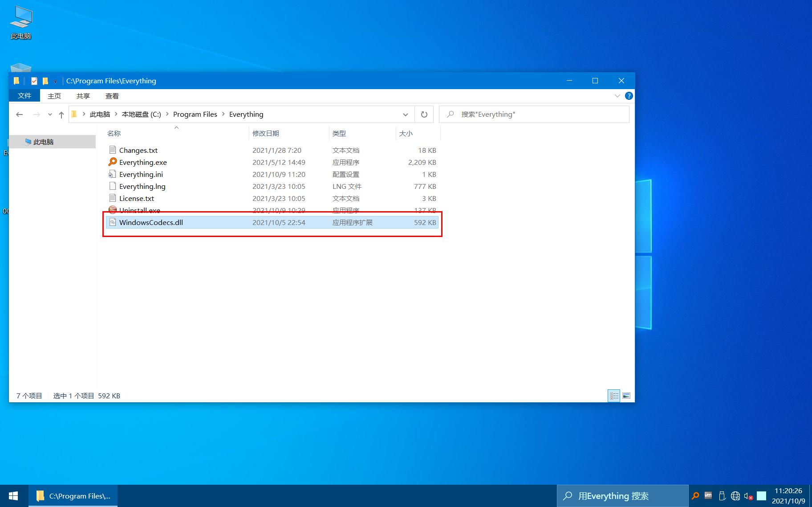
Task: Switch to large icons view in status bar
Action: (626, 396)
